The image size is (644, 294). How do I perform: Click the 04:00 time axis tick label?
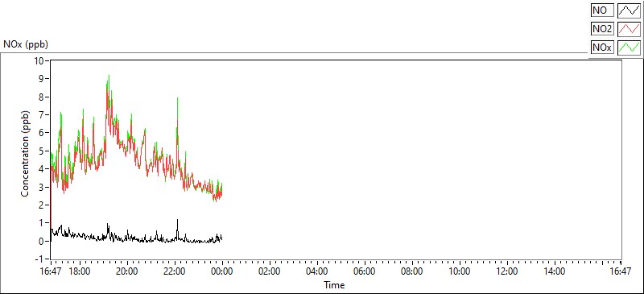pyautogui.click(x=317, y=271)
